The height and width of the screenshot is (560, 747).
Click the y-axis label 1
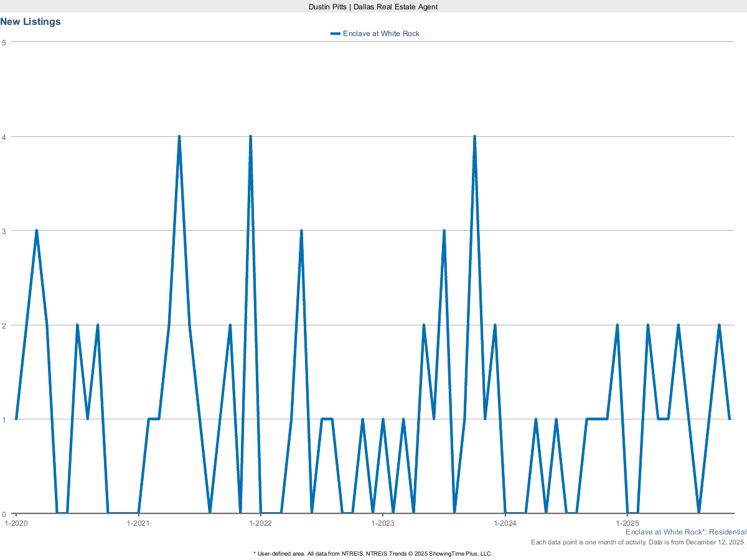click(4, 419)
